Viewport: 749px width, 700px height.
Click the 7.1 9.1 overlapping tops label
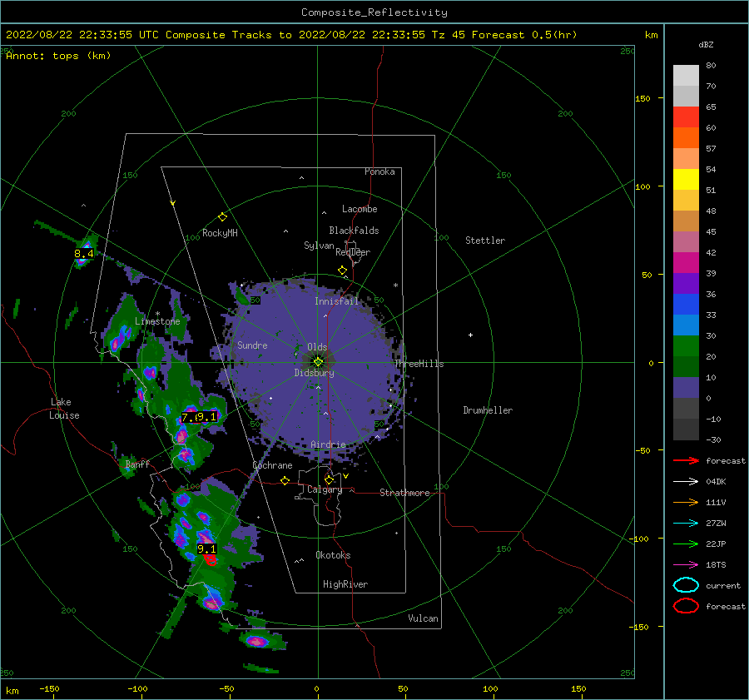[x=199, y=417]
